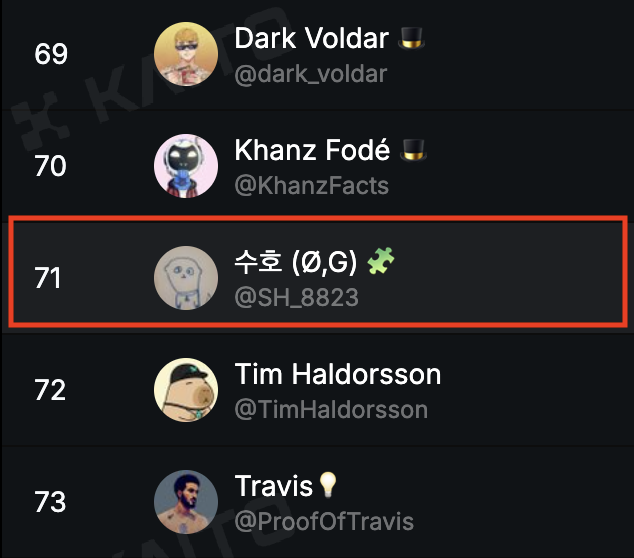
Task: Open the @ProofOfTravis handle link
Action: (x=324, y=521)
